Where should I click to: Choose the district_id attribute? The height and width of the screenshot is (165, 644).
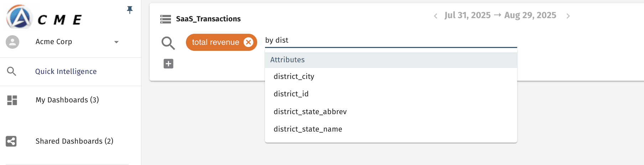pos(291,94)
